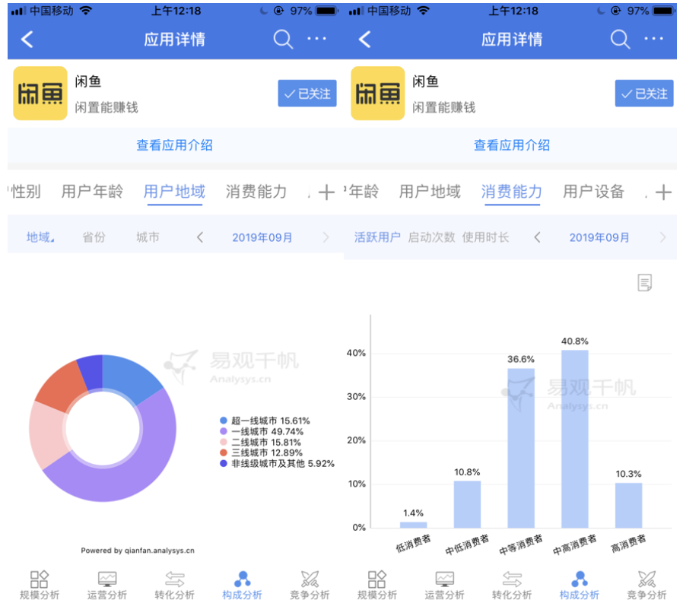Go to next month in right screen
The image size is (683, 616).
coord(663,237)
